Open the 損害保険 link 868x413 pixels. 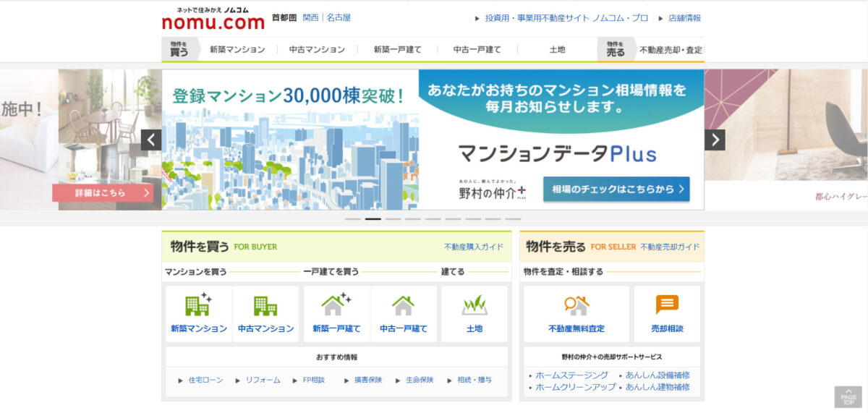368,380
